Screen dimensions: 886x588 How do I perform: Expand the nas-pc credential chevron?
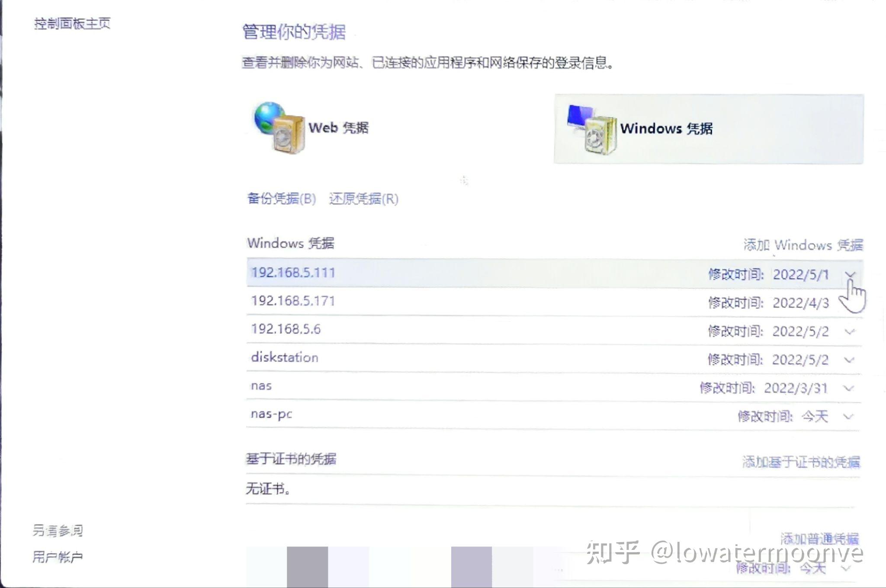848,417
